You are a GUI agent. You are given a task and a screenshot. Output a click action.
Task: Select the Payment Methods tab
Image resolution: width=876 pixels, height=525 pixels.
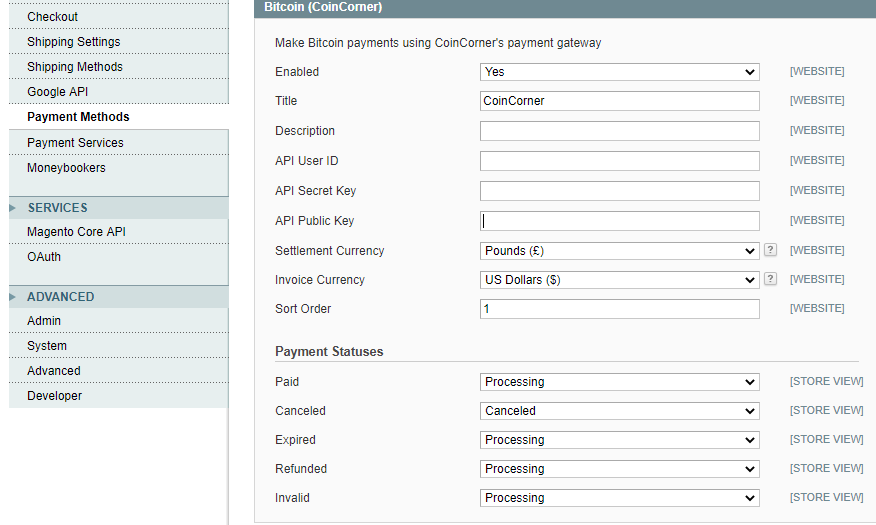click(118, 117)
